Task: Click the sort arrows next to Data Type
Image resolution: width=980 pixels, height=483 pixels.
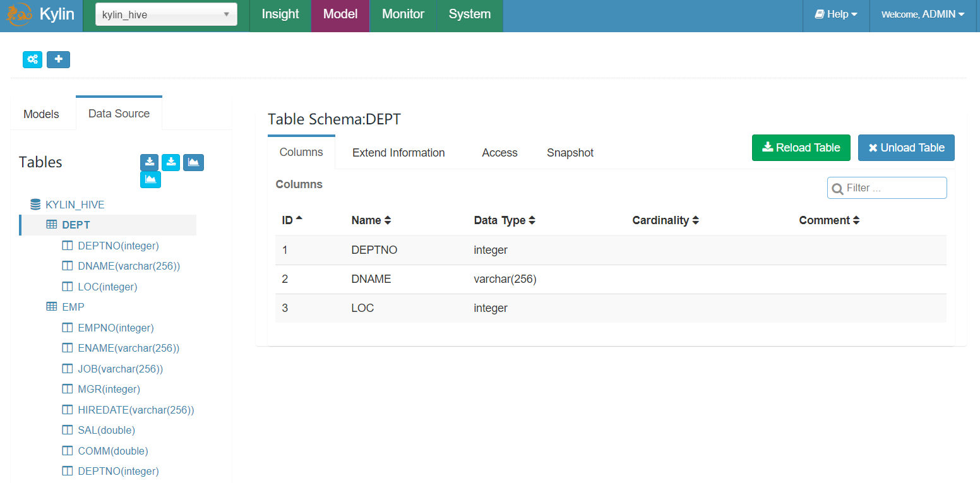Action: pos(532,220)
